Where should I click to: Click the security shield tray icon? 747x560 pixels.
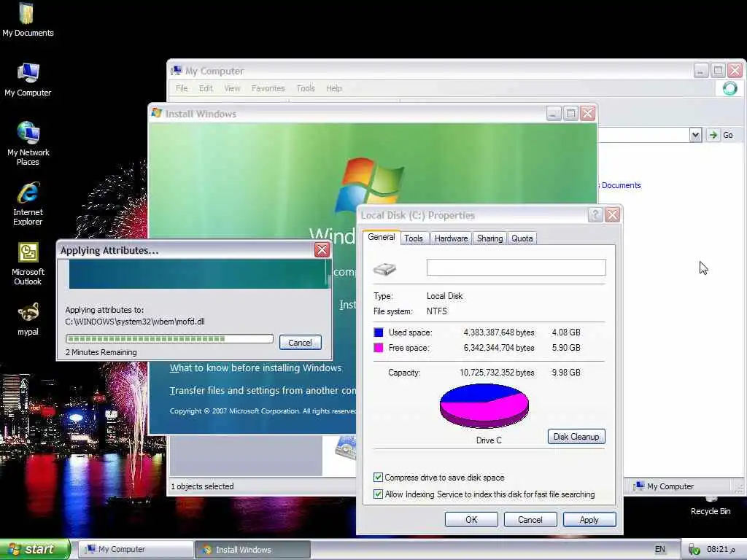(694, 550)
